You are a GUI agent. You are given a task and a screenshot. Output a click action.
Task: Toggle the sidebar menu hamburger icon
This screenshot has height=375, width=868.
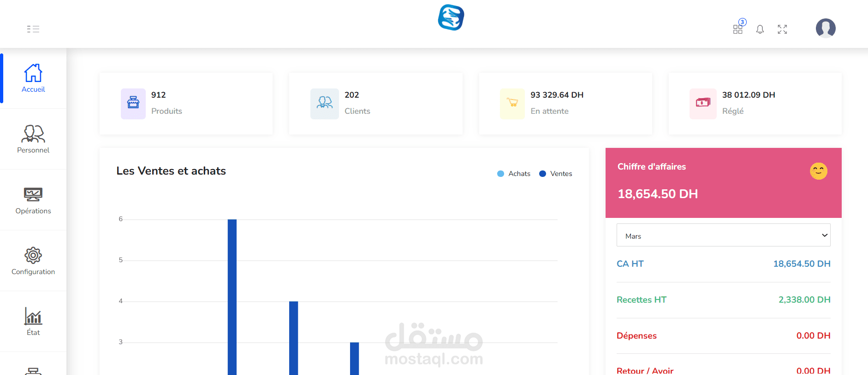tap(33, 29)
